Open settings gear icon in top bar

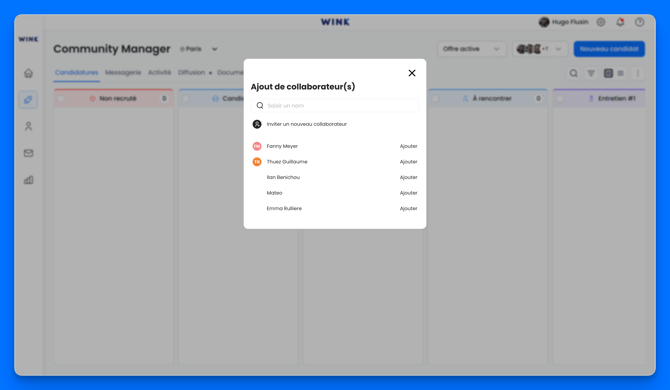click(601, 22)
